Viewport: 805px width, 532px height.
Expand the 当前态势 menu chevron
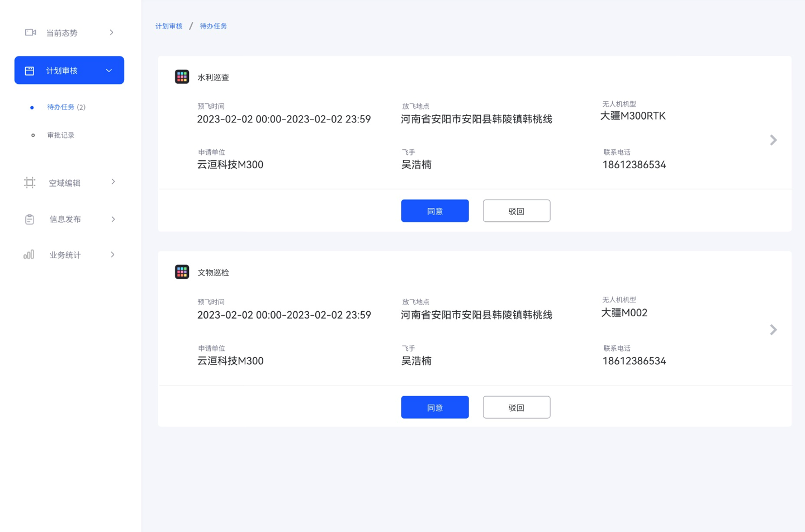(x=112, y=32)
